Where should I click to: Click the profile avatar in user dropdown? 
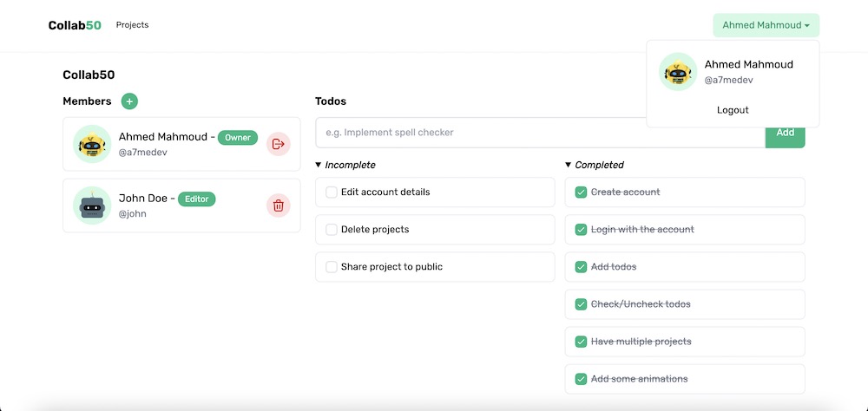pos(678,72)
